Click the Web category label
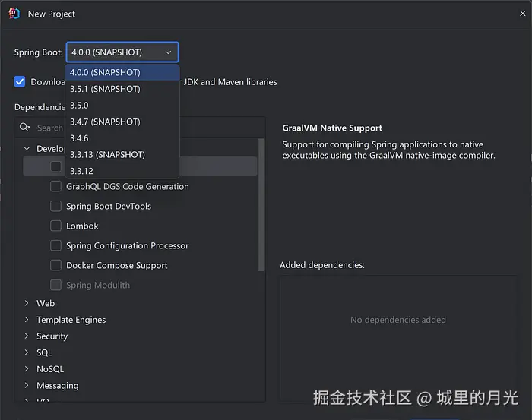This screenshot has width=532, height=420. coord(46,303)
